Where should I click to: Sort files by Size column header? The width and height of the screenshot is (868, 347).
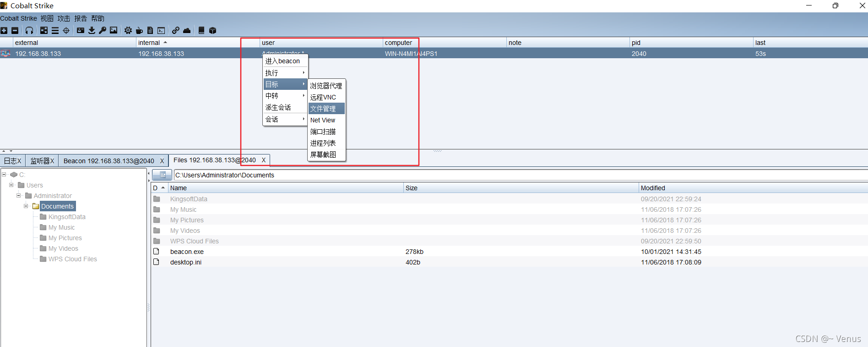coord(521,187)
